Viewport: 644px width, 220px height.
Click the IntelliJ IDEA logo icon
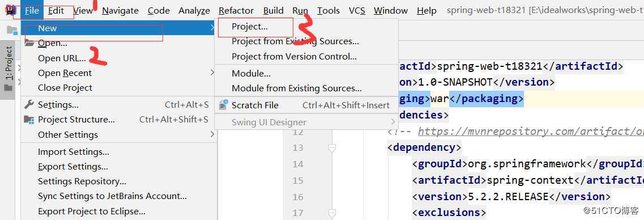pos(8,10)
